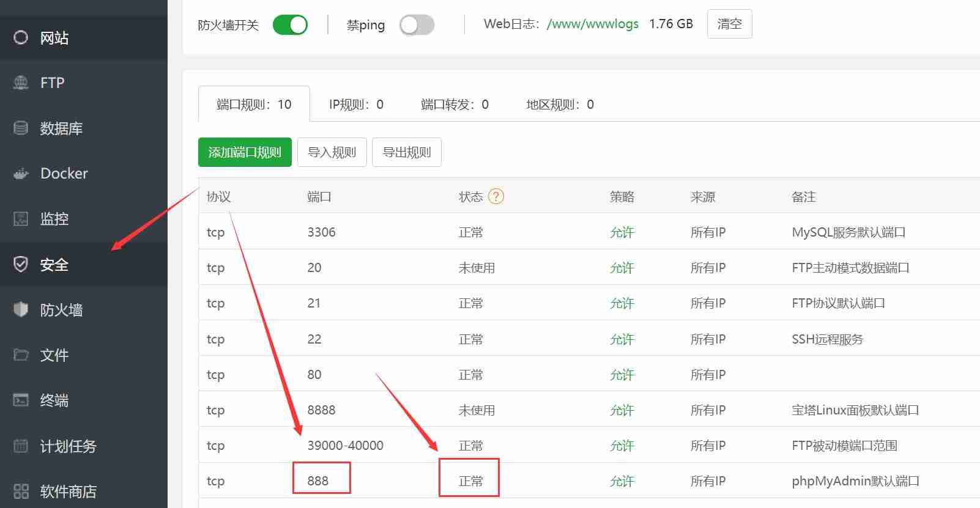The image size is (980, 508).
Task: Click the 添加端口规则 button
Action: coord(245,152)
